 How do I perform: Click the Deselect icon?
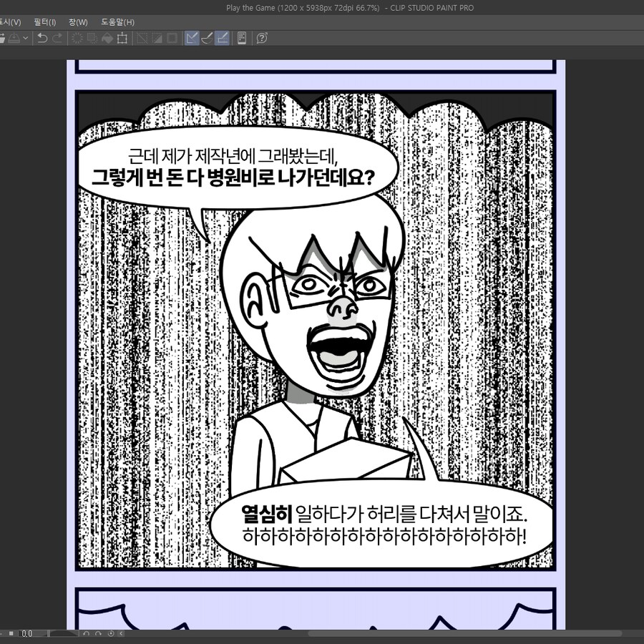[x=142, y=38]
